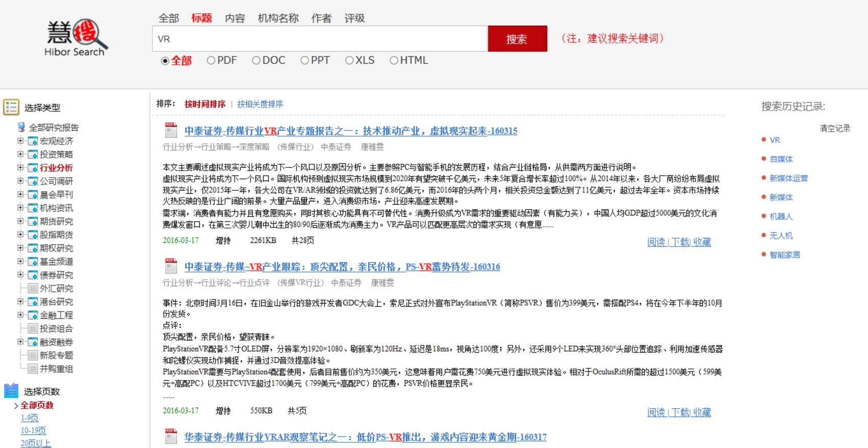Click the folder icon beside 宏观经济
The image size is (868, 448).
pyautogui.click(x=33, y=141)
